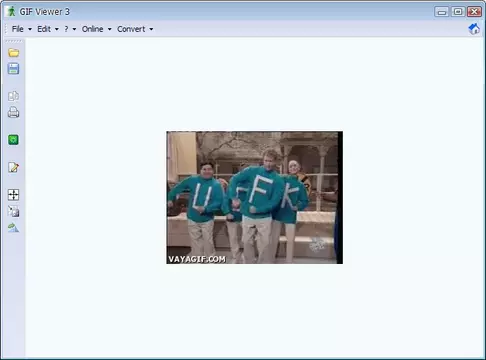This screenshot has width=486, height=360.
Task: Click the GIF Viewer application icon in the title bar
Action: click(x=12, y=11)
